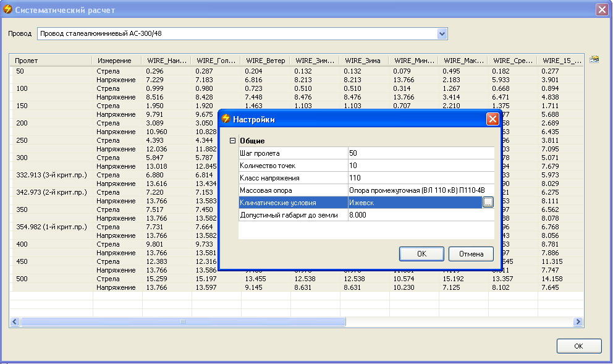Edit the Шаг пролета value field
The image size is (613, 364).
point(420,153)
